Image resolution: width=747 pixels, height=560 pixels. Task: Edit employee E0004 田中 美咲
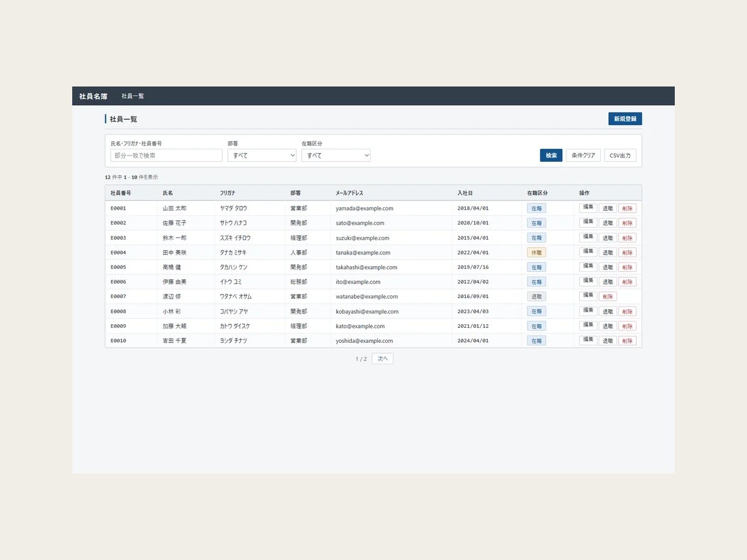(588, 252)
